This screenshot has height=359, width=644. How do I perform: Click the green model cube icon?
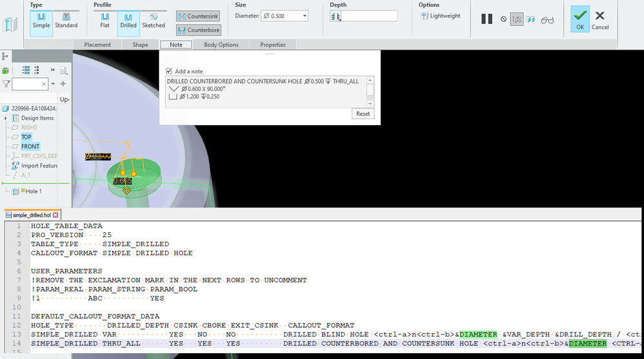5,71
